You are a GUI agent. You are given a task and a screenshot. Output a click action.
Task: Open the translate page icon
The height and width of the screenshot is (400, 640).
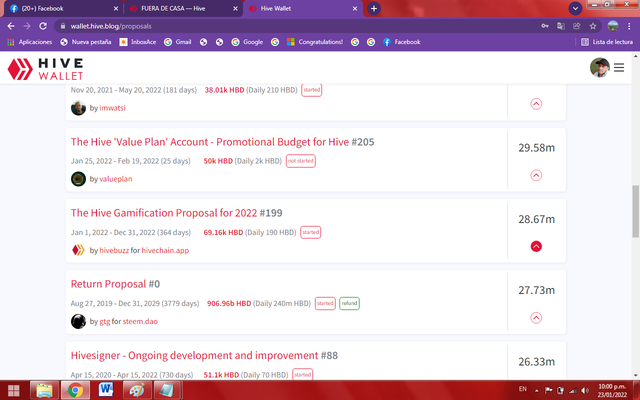click(560, 26)
